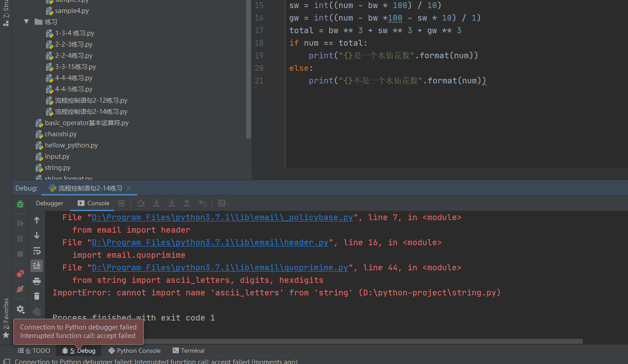The width and height of the screenshot is (628, 364).
Task: Place cursor on editor line 18
Action: [329, 43]
